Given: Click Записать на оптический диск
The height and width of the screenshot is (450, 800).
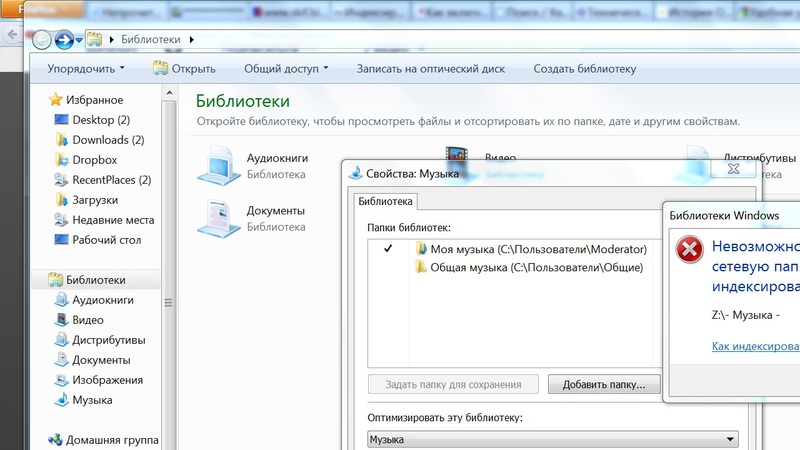Looking at the screenshot, I should (431, 68).
